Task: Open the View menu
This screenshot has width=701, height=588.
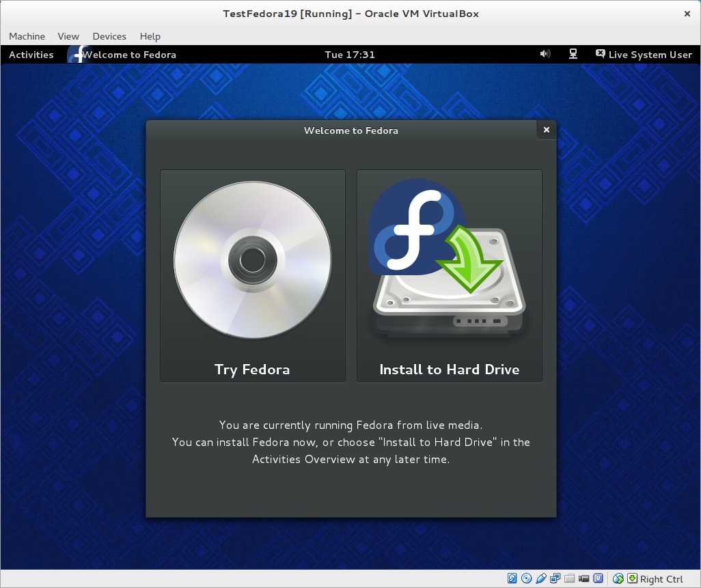Action: coord(68,36)
